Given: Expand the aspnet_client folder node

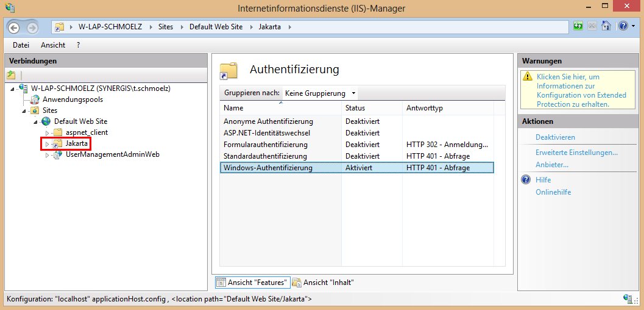Looking at the screenshot, I should (46, 132).
